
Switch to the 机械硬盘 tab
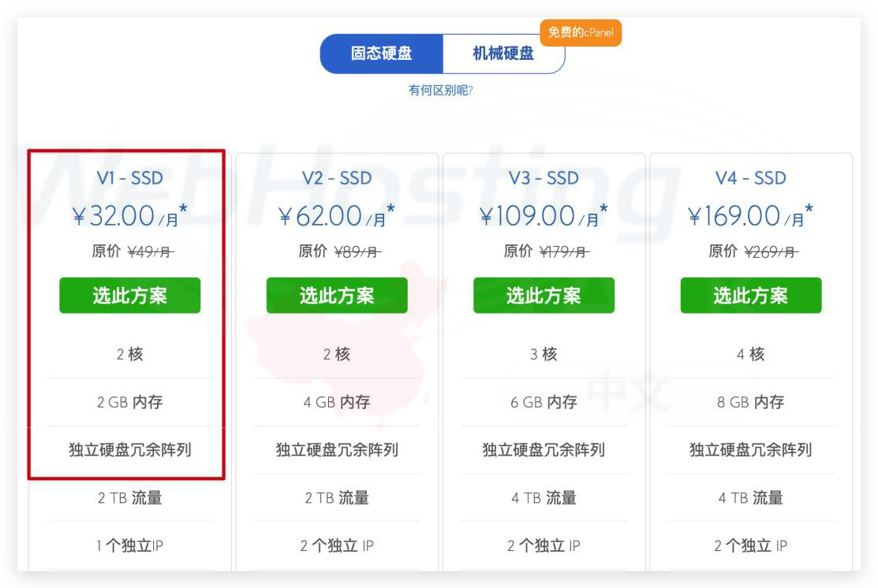[x=503, y=54]
